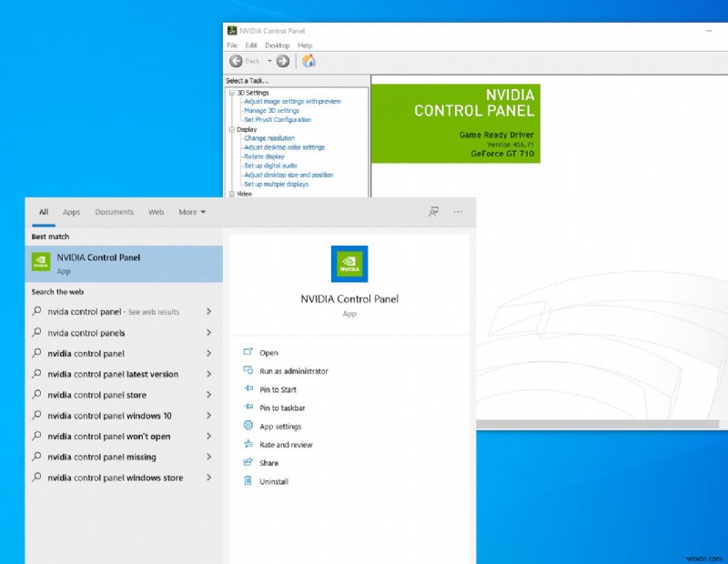Expand the More search filter menu

[x=191, y=212]
